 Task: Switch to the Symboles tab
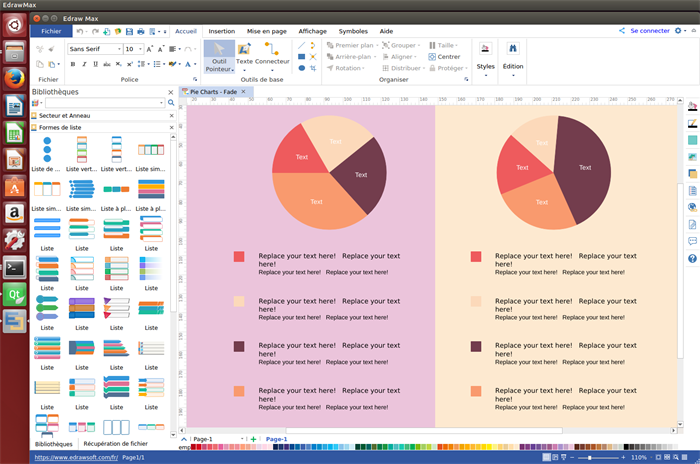353,31
